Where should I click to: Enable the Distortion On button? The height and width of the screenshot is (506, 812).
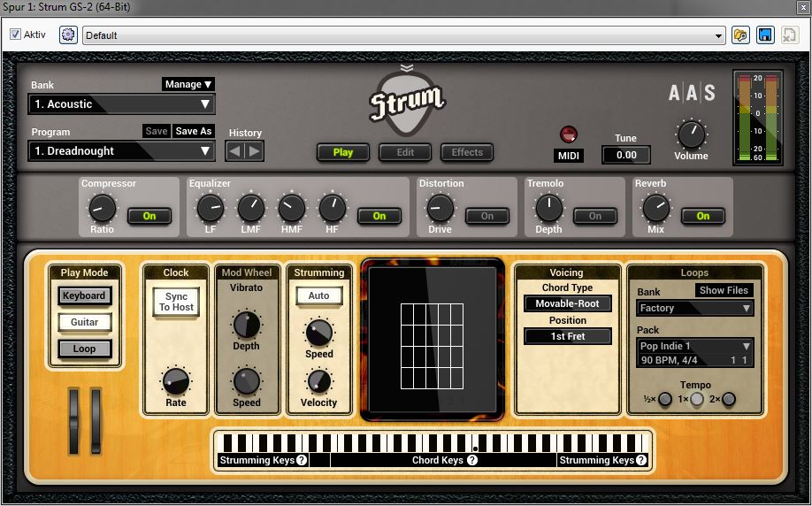coord(487,216)
